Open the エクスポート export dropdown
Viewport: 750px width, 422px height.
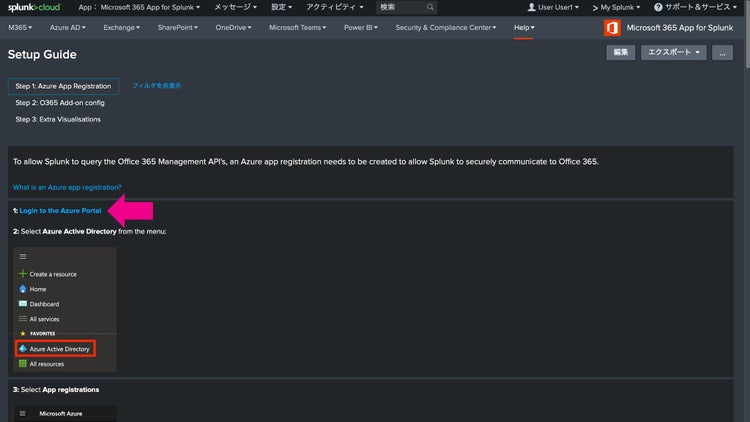(x=673, y=52)
